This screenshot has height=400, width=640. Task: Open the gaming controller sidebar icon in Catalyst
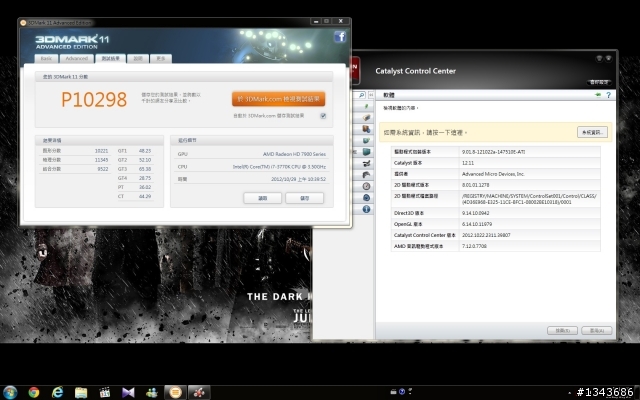(x=367, y=175)
